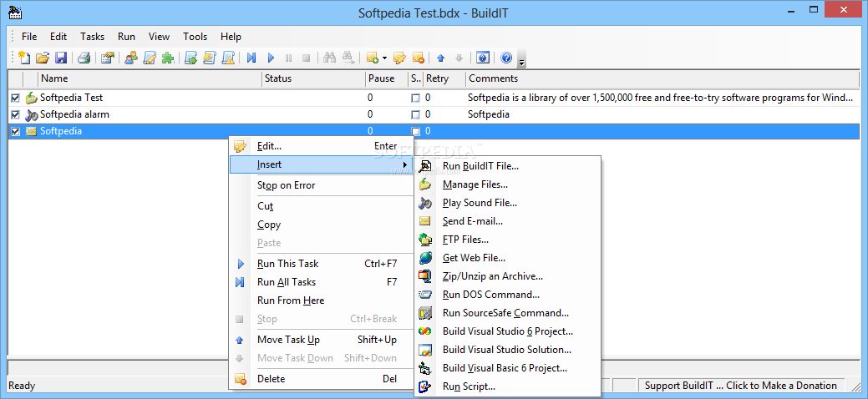The image size is (868, 399).
Task: Click the blue Run play toolbar icon
Action: pyautogui.click(x=271, y=57)
